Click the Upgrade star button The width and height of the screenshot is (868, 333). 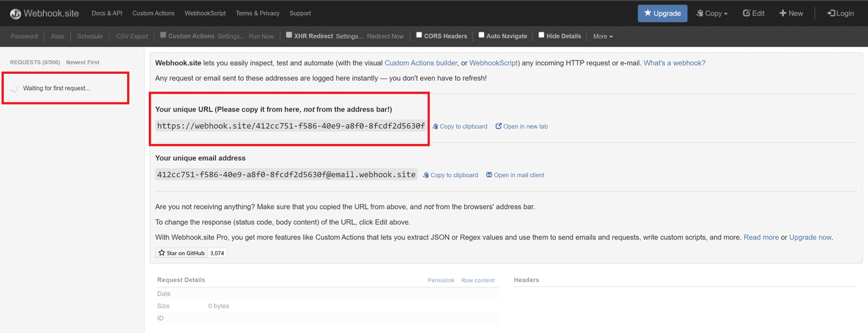pos(662,13)
